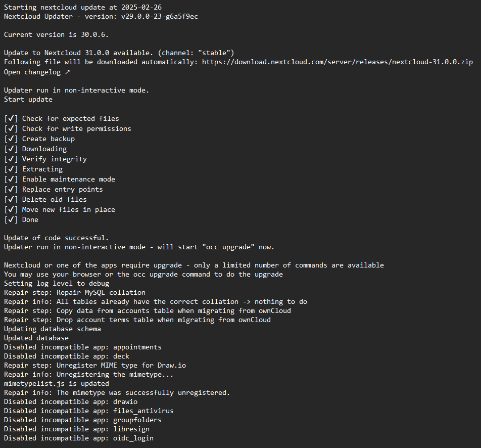The width and height of the screenshot is (481, 448).
Task: Click the oidc_login app name
Action: pos(133,438)
